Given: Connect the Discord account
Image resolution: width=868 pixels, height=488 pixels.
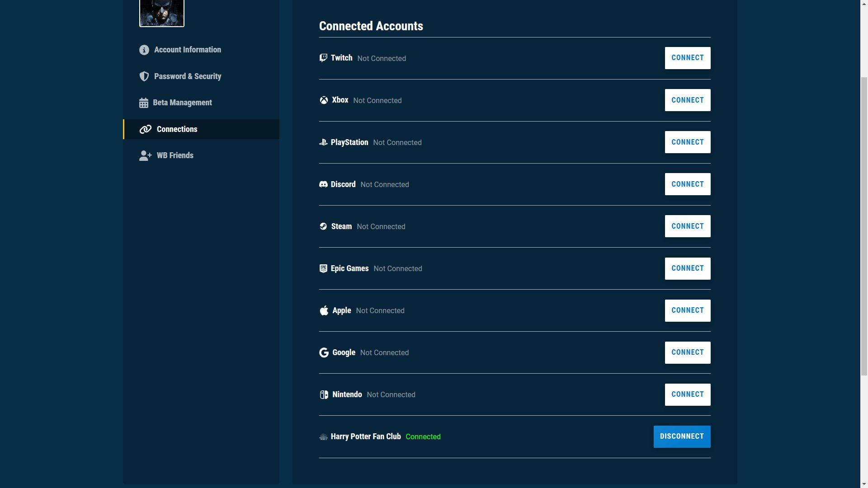Looking at the screenshot, I should 688,184.
